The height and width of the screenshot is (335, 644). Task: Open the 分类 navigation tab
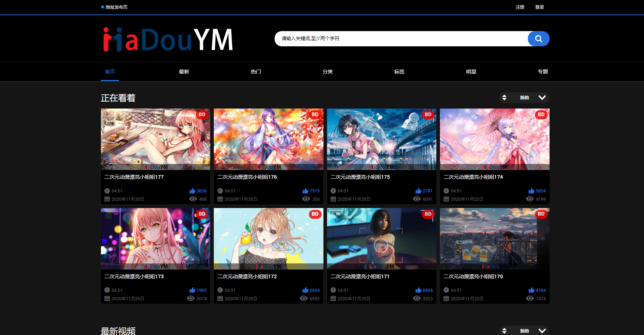coord(327,72)
